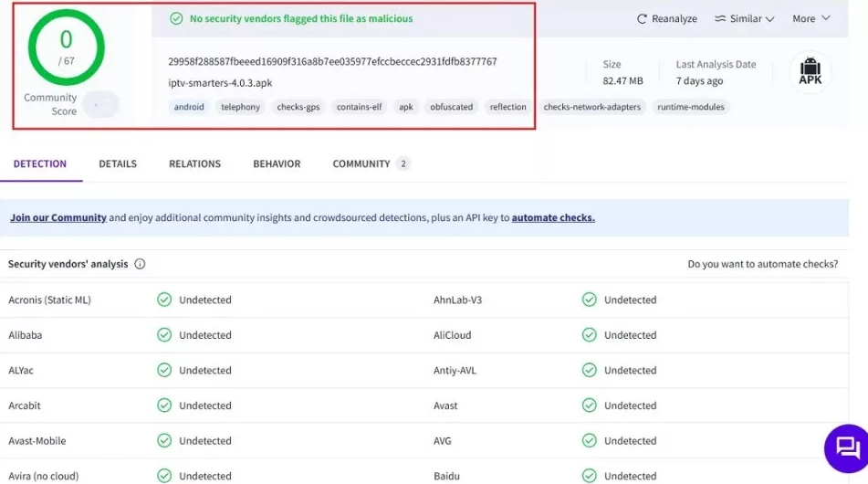The width and height of the screenshot is (868, 484).
Task: Click the Acronis (Static ML) vendor name
Action: [x=50, y=300]
